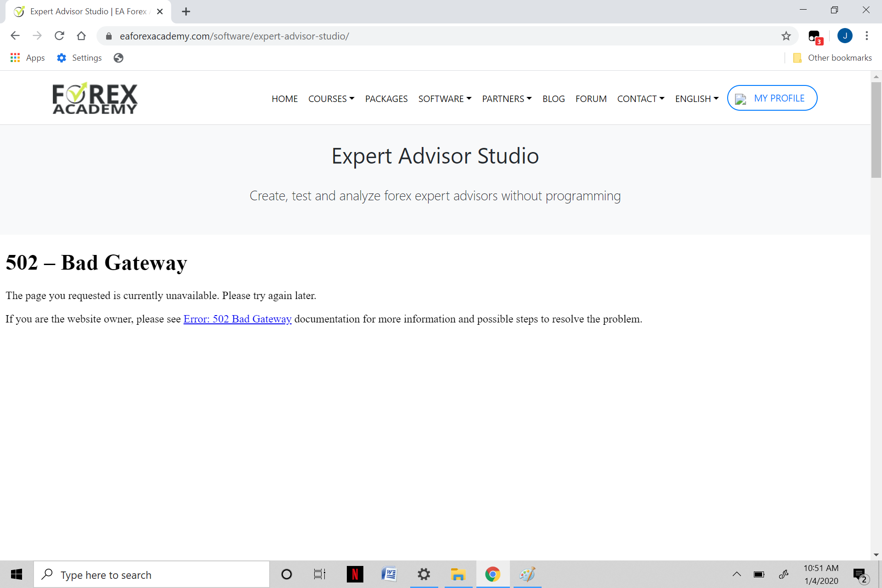This screenshot has width=882, height=588.
Task: Click the page vertical scrollbar thumb
Action: (x=876, y=130)
